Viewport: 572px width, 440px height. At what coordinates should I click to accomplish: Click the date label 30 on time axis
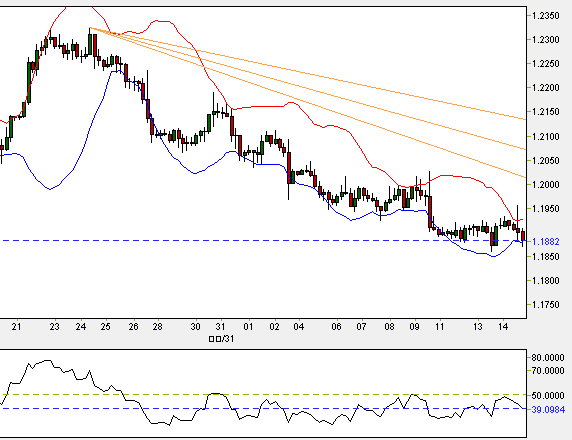195,327
